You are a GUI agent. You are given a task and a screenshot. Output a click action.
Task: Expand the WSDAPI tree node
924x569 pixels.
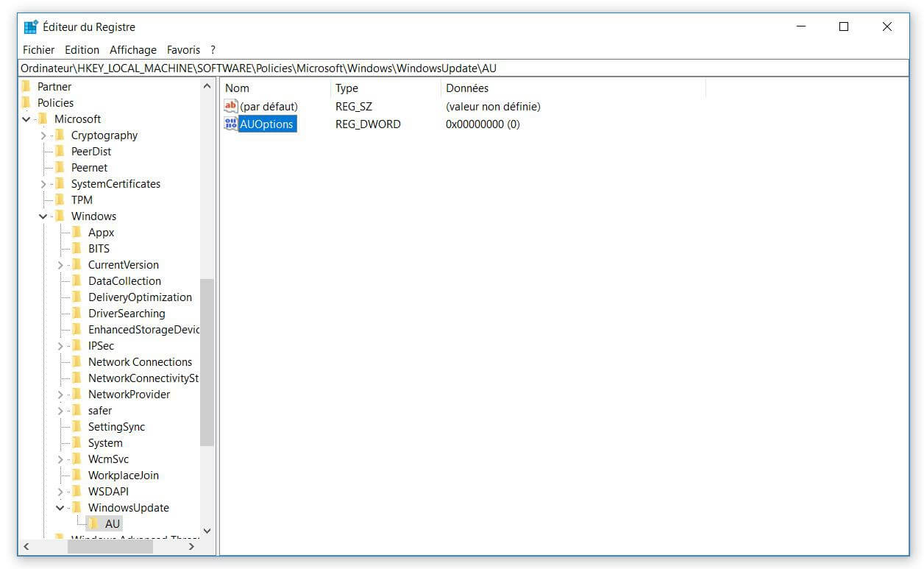pos(60,492)
